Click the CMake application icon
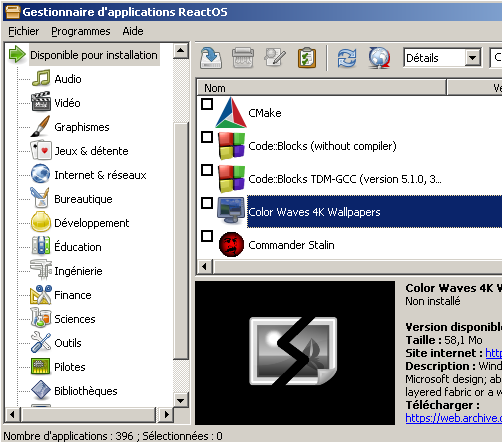The image size is (502, 442). tap(231, 113)
